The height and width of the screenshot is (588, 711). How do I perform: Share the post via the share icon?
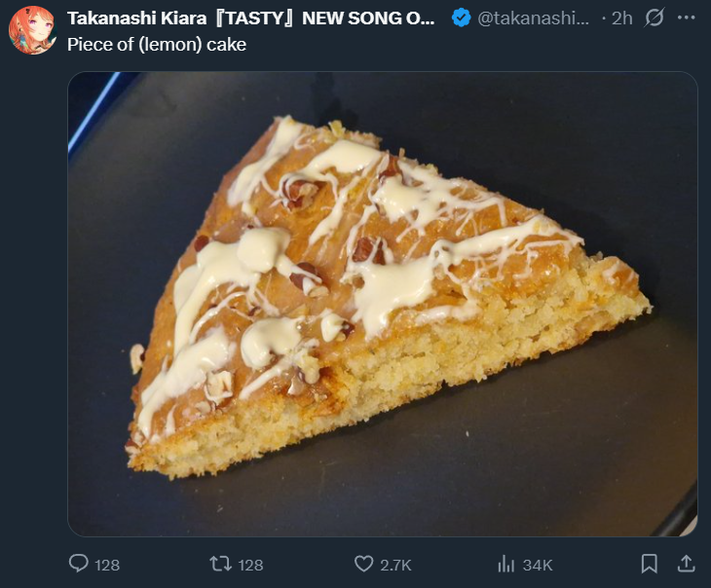[686, 564]
